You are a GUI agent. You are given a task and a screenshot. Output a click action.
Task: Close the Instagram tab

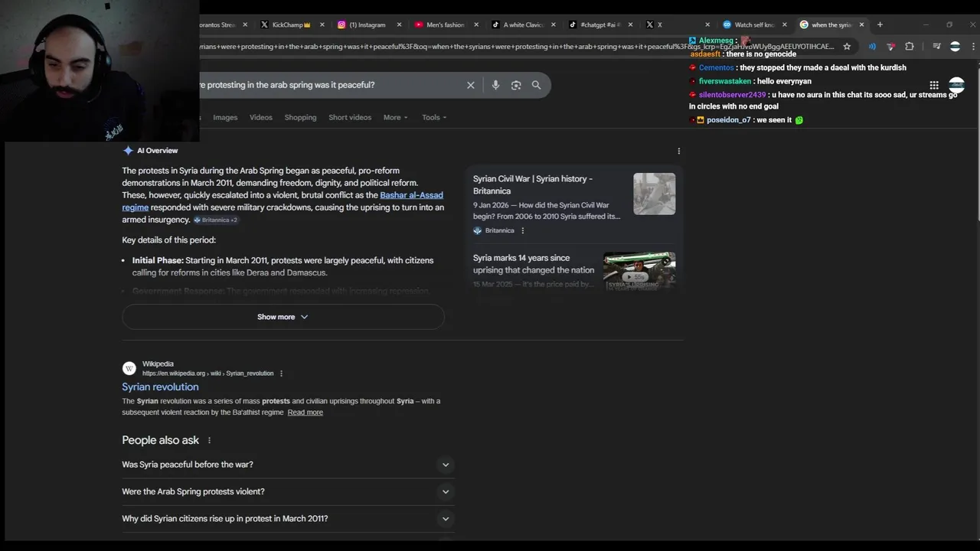tap(399, 24)
